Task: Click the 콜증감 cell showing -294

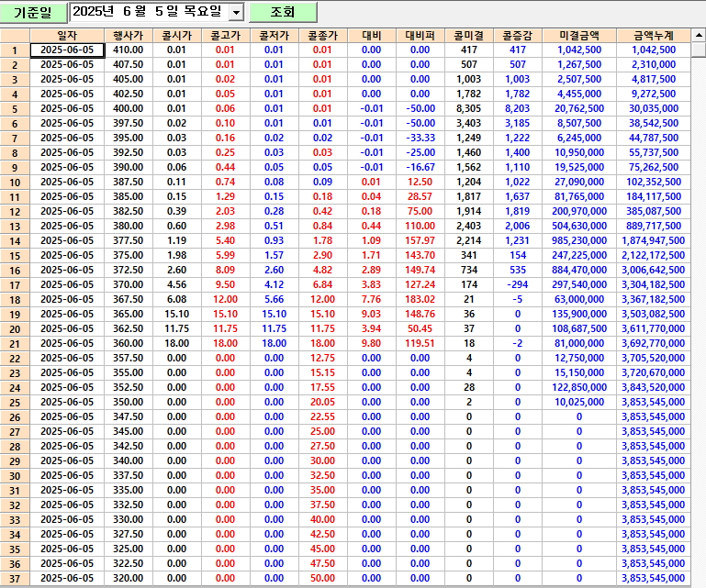Action: (x=517, y=284)
